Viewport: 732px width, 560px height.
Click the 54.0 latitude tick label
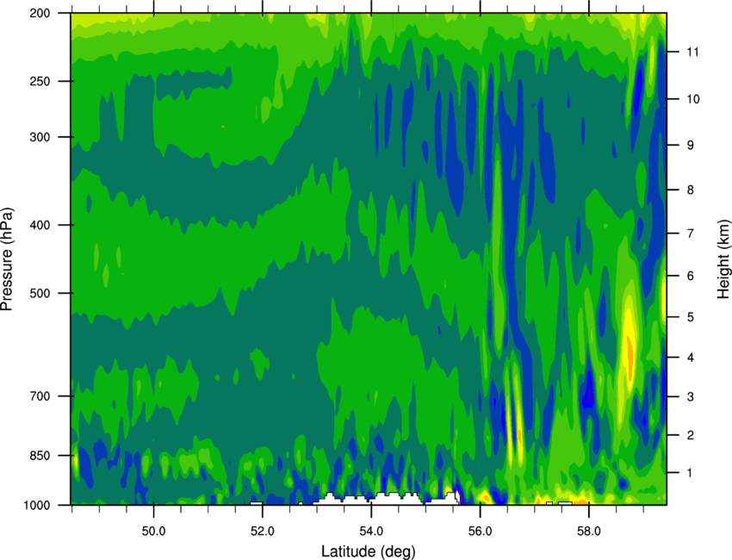[371, 532]
